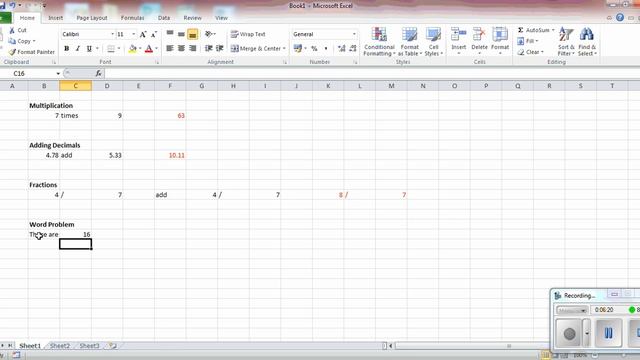The image size is (640, 360).
Task: Click the Copy icon in Clipboard group
Action: 12,41
